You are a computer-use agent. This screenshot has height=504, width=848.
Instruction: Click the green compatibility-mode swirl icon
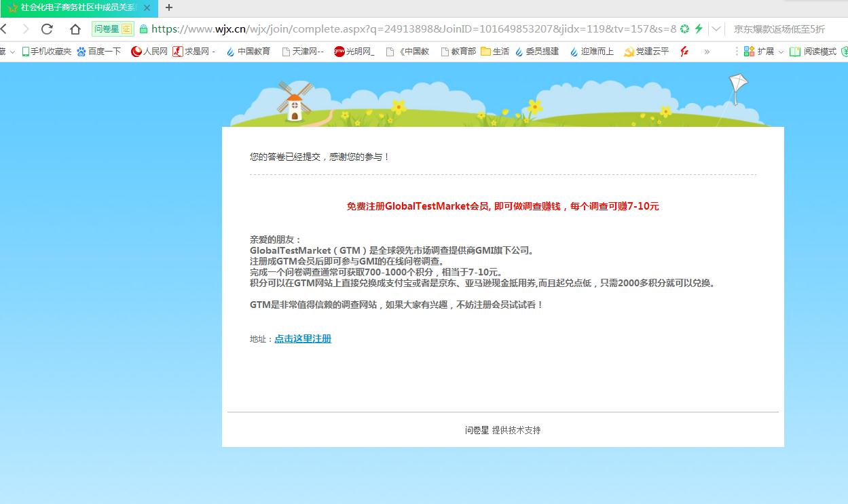(x=684, y=28)
